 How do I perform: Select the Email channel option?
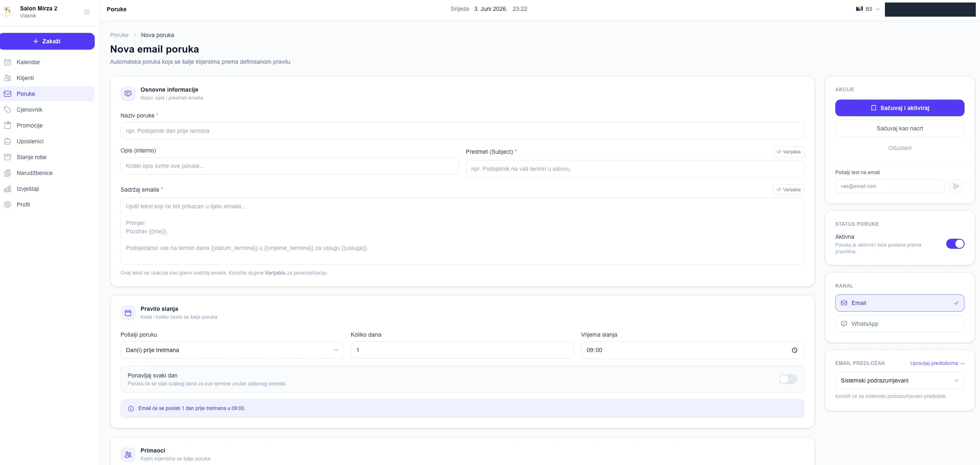click(x=900, y=303)
